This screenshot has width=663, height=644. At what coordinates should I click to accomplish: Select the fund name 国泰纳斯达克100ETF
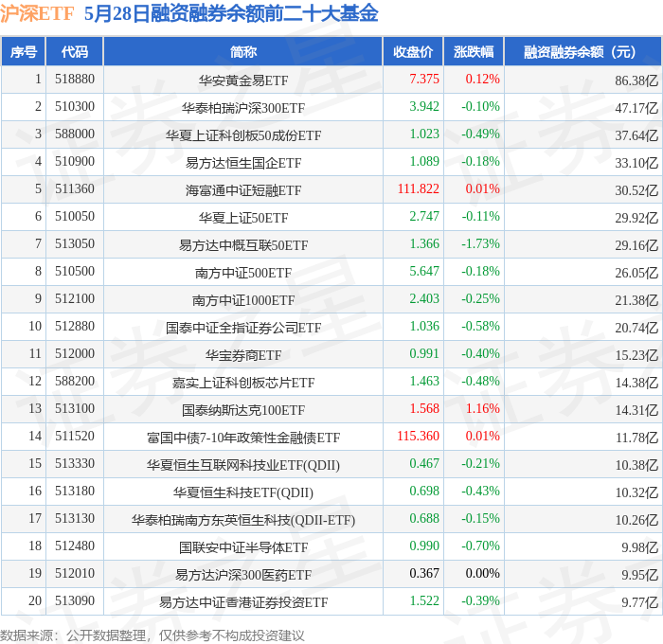[x=243, y=410]
